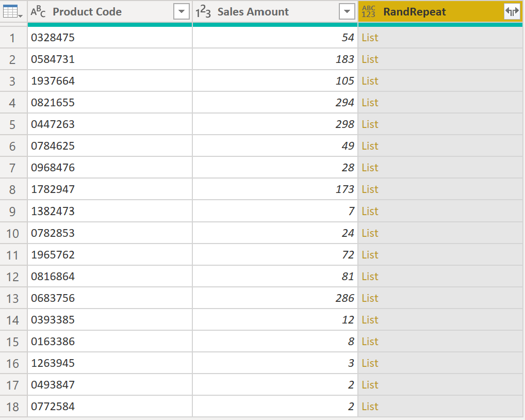Select product code cell 1782947
This screenshot has height=420, width=525.
(110, 189)
